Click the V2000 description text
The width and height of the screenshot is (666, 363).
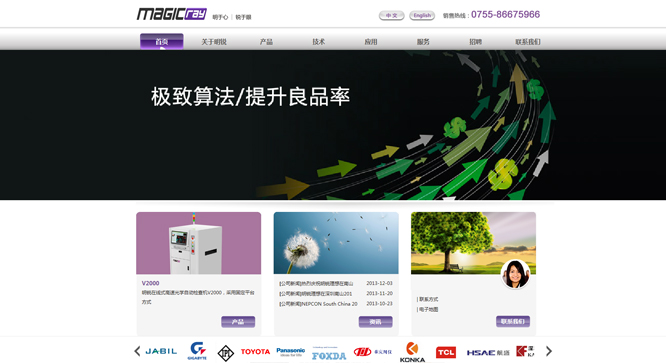coord(198,297)
